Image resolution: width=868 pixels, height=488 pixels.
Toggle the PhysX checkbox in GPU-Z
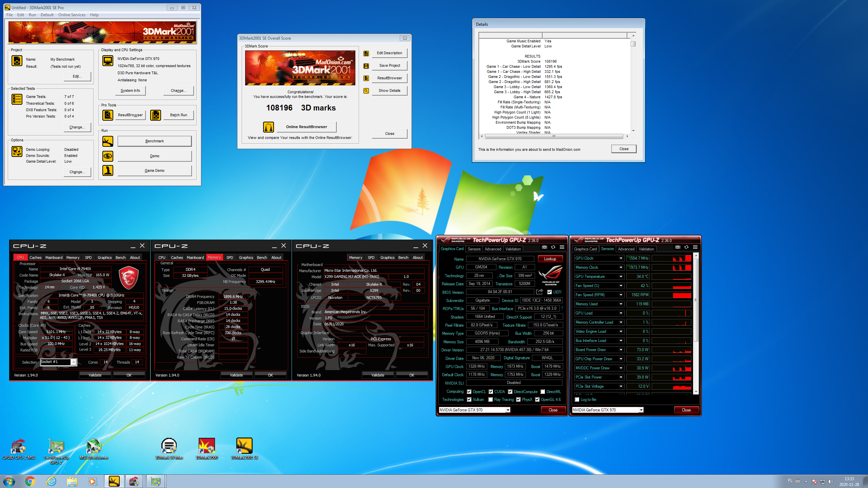point(518,400)
